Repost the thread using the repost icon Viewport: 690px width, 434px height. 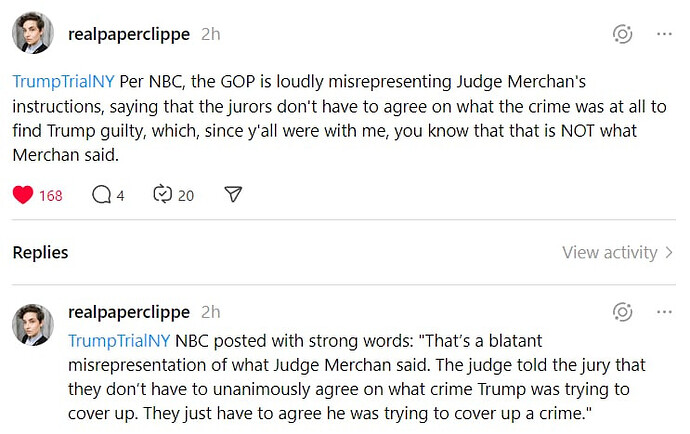(163, 195)
